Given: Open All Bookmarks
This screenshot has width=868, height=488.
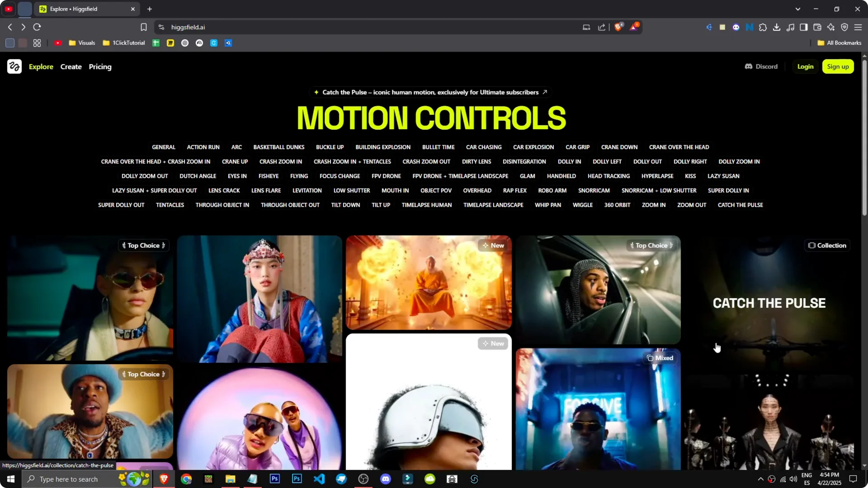Looking at the screenshot, I should (839, 42).
